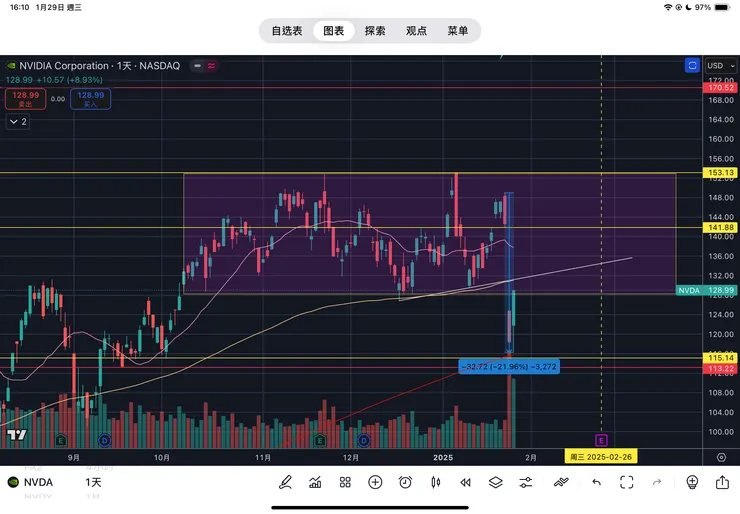Click the green NVDA 128.99 price tag
Image resolution: width=740 pixels, height=514 pixels.
pos(706,290)
